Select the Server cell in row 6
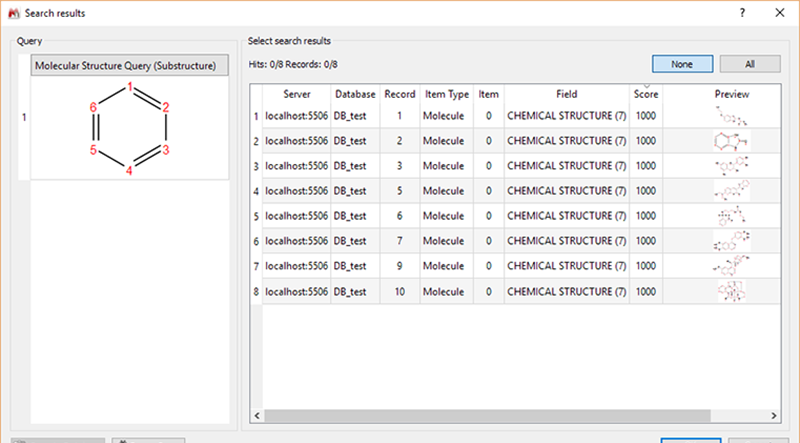 click(296, 241)
